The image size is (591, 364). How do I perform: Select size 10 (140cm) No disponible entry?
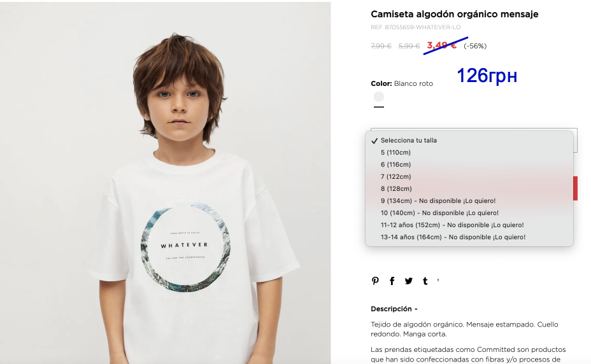469,213
